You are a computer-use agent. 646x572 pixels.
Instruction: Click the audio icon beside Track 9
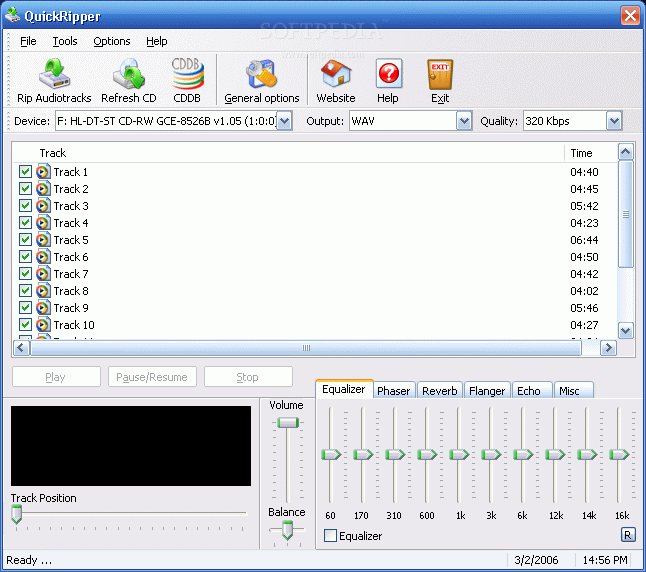(43, 307)
